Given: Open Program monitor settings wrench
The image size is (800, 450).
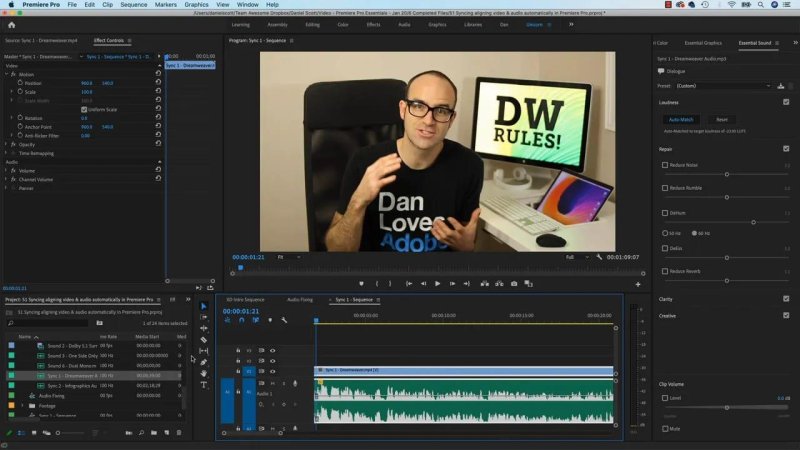Looking at the screenshot, I should click(x=599, y=257).
